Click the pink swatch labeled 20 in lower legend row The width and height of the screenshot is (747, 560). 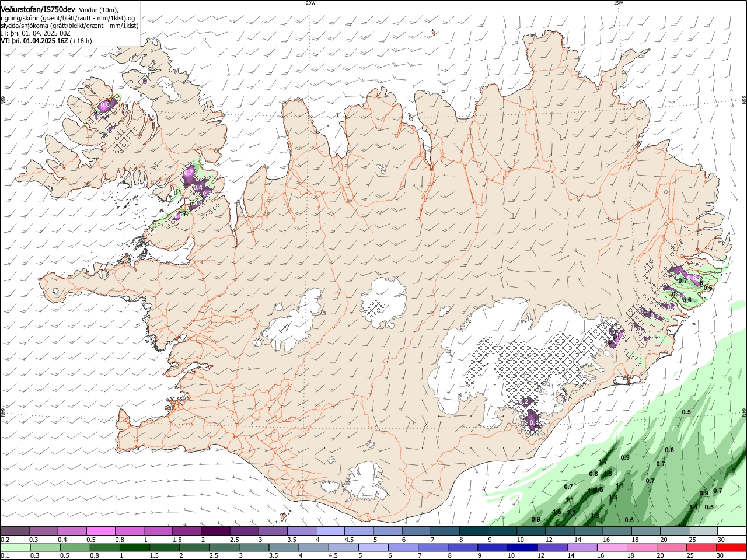671,547
